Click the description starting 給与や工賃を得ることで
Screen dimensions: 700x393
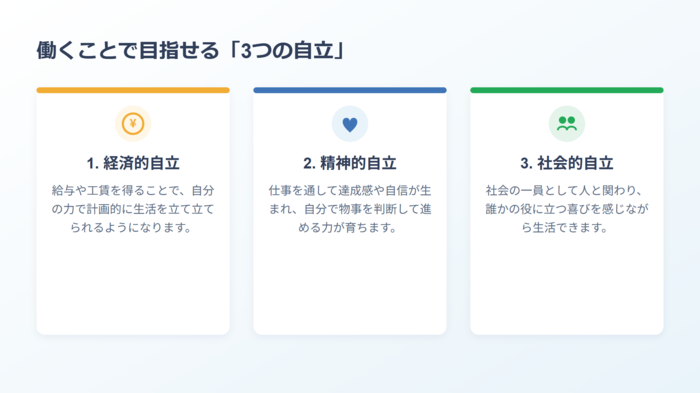click(x=133, y=209)
